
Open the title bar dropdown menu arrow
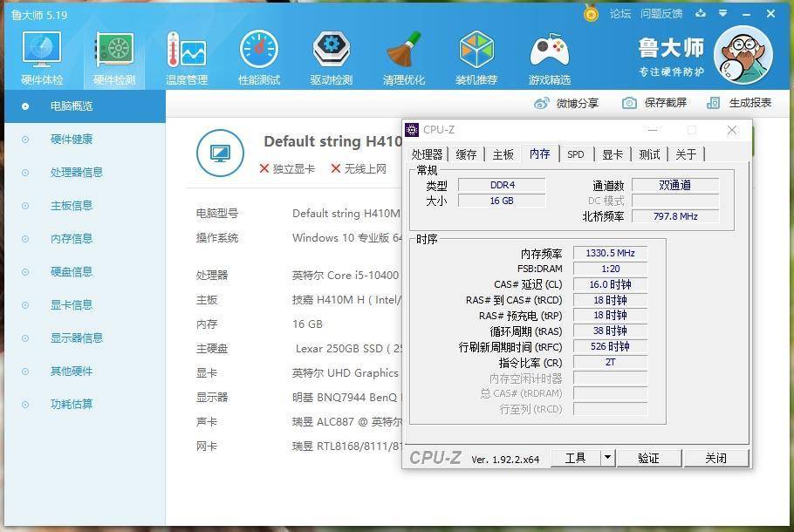point(723,13)
